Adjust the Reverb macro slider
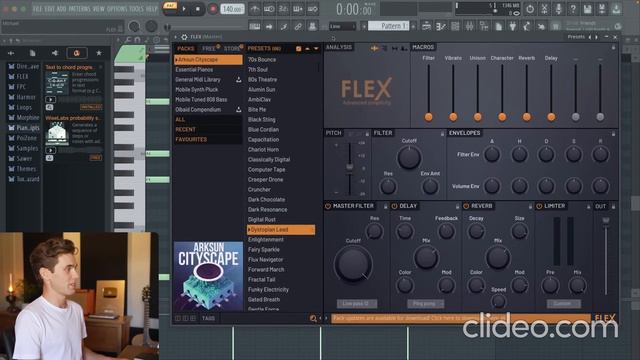Image resolution: width=640 pixels, height=360 pixels. tap(527, 117)
